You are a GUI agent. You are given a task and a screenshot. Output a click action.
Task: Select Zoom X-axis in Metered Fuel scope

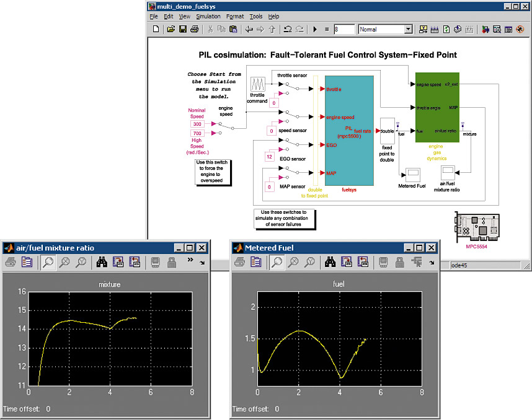pyautogui.click(x=293, y=263)
